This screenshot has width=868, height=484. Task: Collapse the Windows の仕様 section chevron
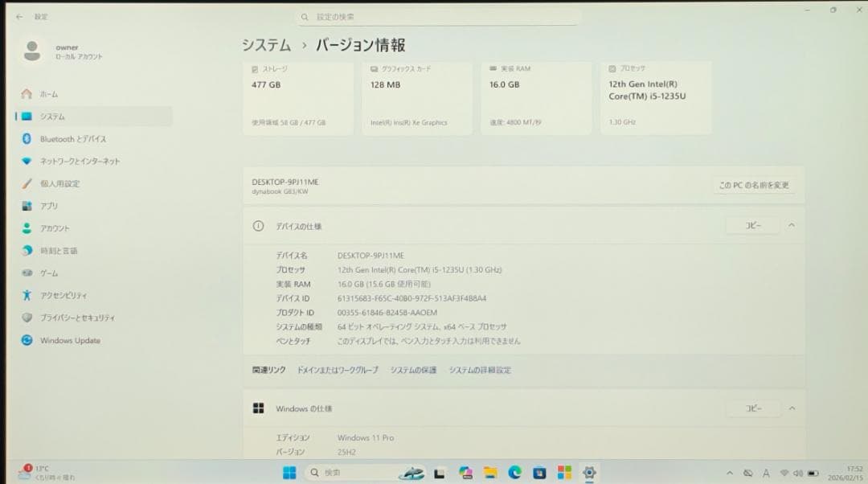[792, 408]
